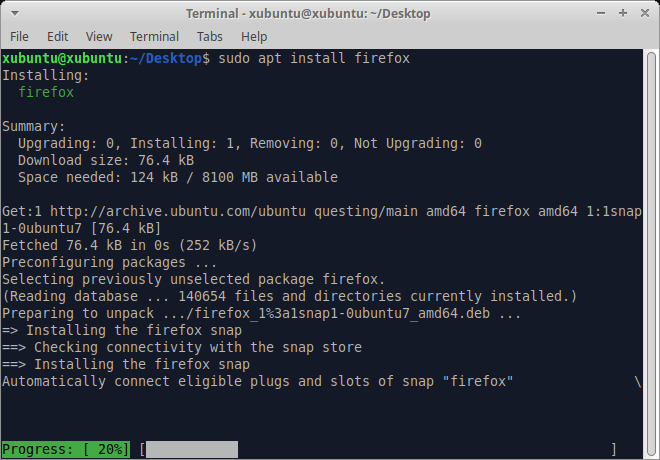This screenshot has width=660, height=460.
Task: Open the Help menu
Action: tap(254, 37)
